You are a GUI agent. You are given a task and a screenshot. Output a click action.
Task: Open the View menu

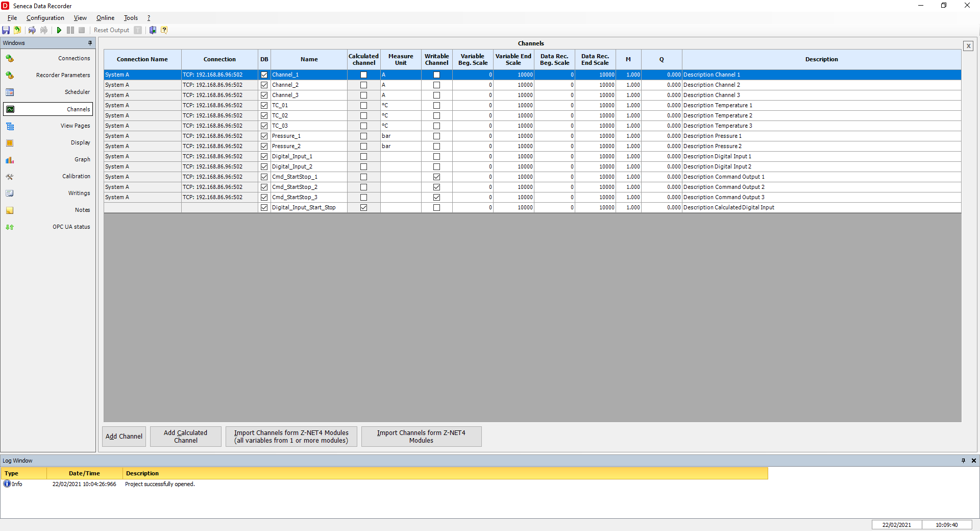click(x=80, y=18)
